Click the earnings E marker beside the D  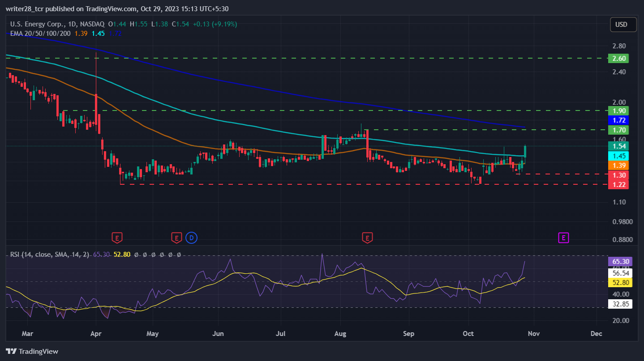coord(176,238)
